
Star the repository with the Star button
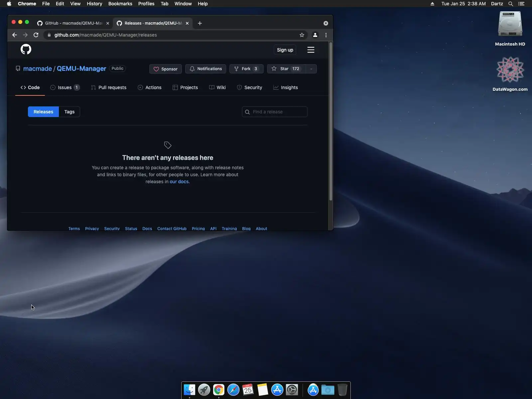point(286,69)
